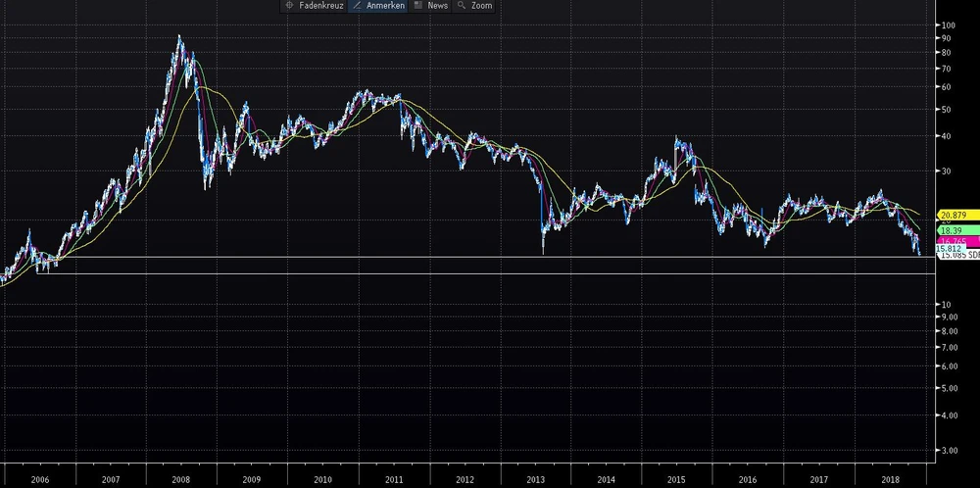Click the light blue 15.812 price tag
Image resolution: width=980 pixels, height=488 pixels.
click(x=949, y=249)
